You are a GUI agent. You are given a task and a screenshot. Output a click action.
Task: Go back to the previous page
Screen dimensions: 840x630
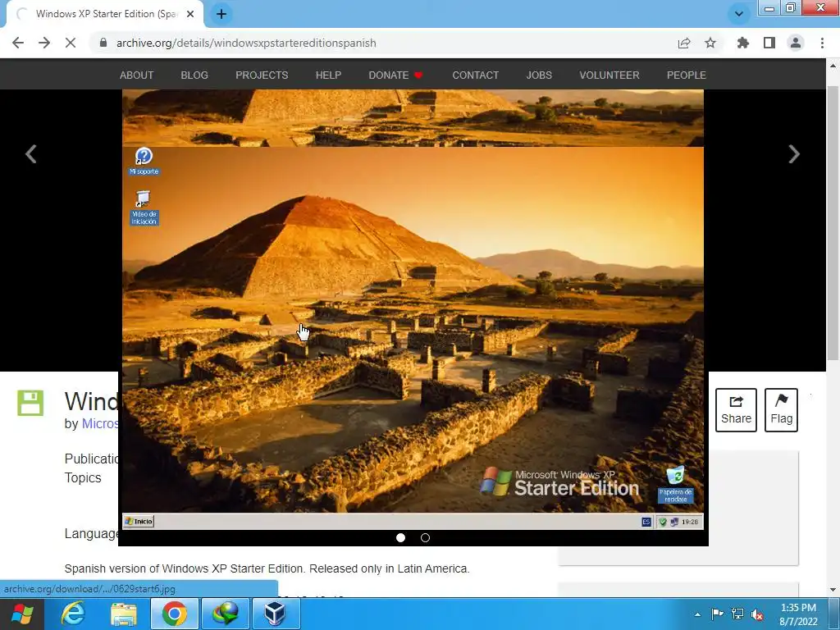click(x=18, y=43)
